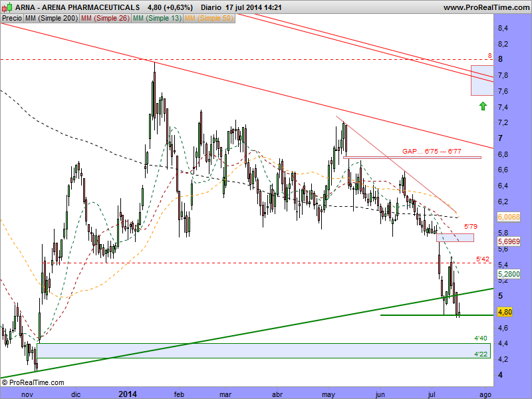532x399 pixels.
Task: Click the orange 6,0068 moving average value tag
Action: [x=509, y=217]
